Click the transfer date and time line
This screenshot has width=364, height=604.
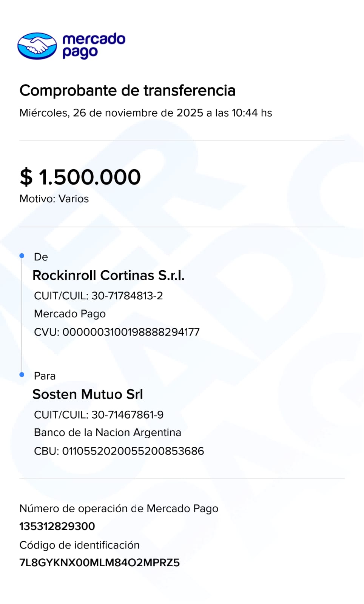(x=145, y=113)
